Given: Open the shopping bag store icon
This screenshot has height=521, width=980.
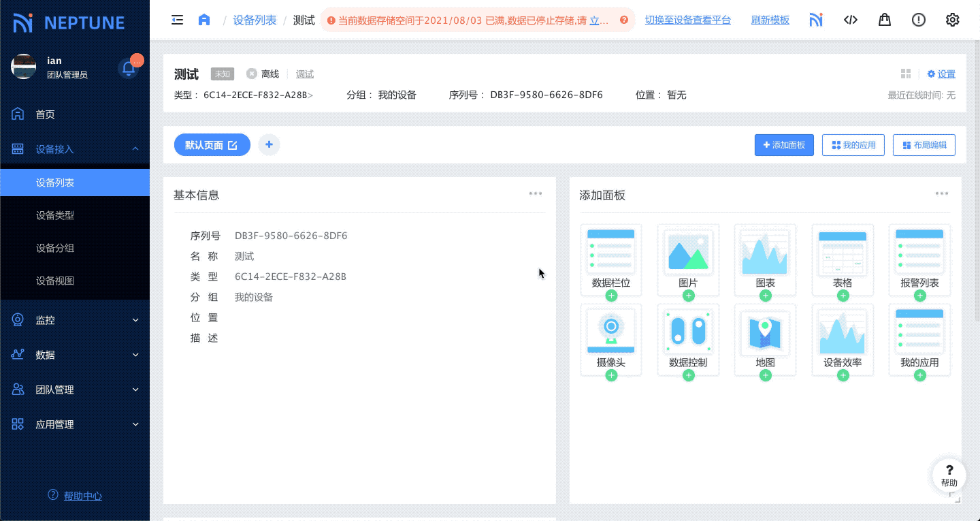Looking at the screenshot, I should coord(885,20).
